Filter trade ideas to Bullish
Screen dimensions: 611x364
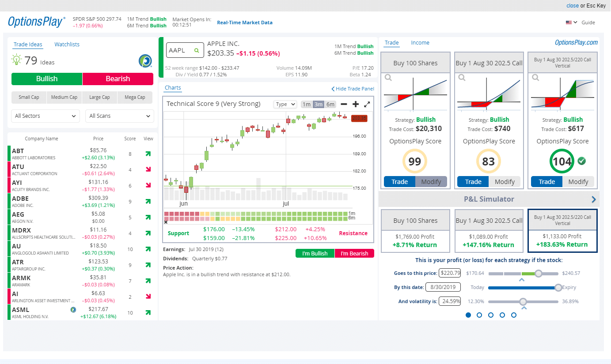point(47,79)
